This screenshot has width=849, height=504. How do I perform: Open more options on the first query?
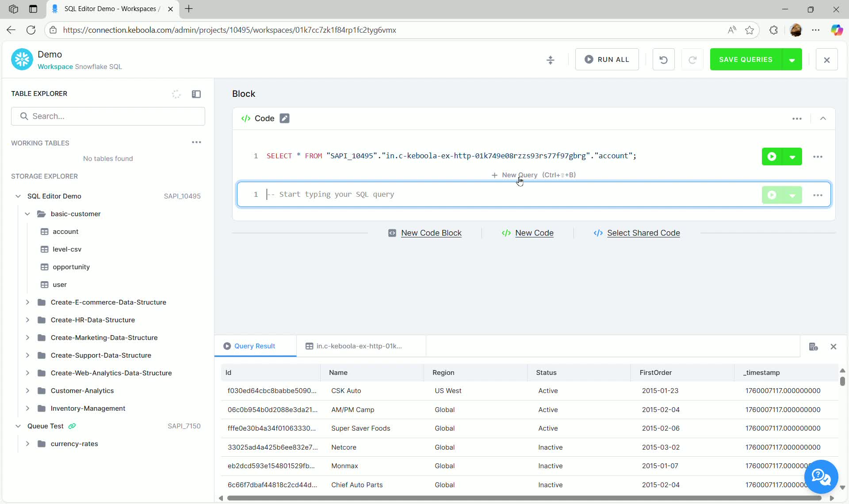pos(818,156)
